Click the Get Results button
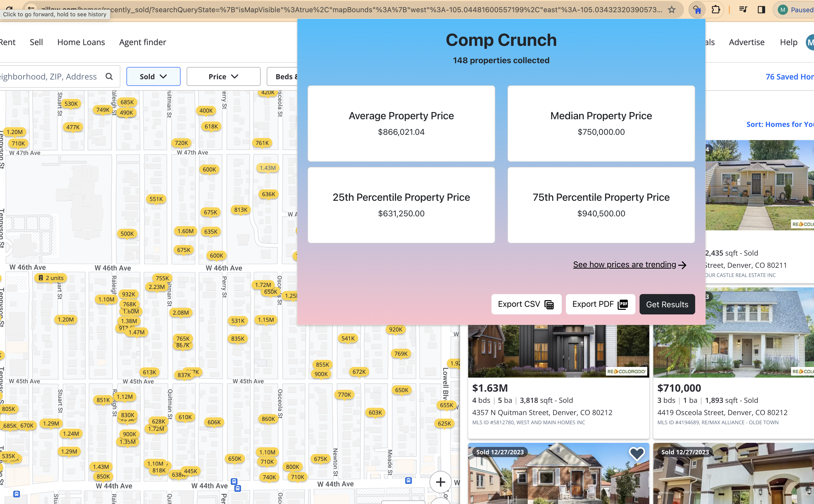The image size is (814, 504). [667, 304]
